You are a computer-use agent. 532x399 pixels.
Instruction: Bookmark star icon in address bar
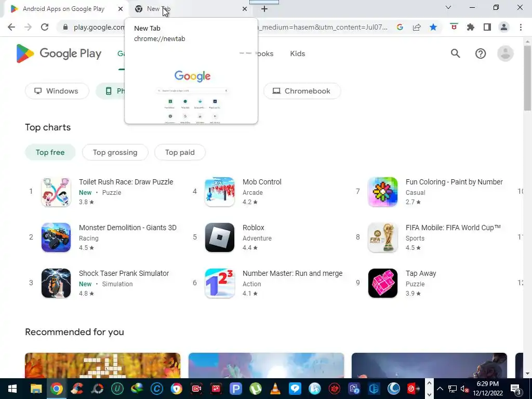(x=433, y=27)
